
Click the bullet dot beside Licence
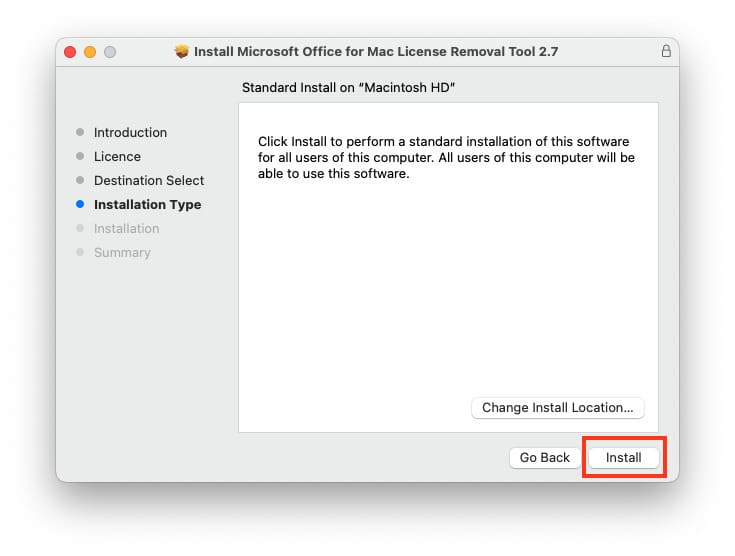[x=80, y=157]
